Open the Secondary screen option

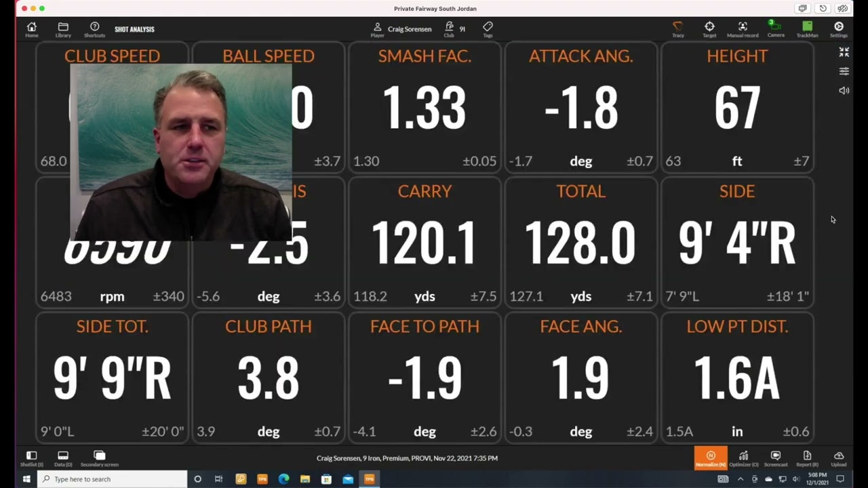pyautogui.click(x=100, y=459)
